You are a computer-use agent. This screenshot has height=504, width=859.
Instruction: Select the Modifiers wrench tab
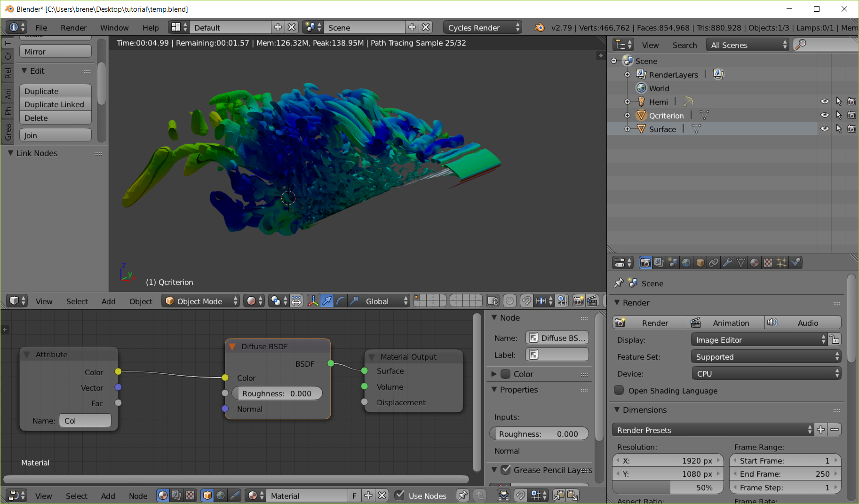727,262
